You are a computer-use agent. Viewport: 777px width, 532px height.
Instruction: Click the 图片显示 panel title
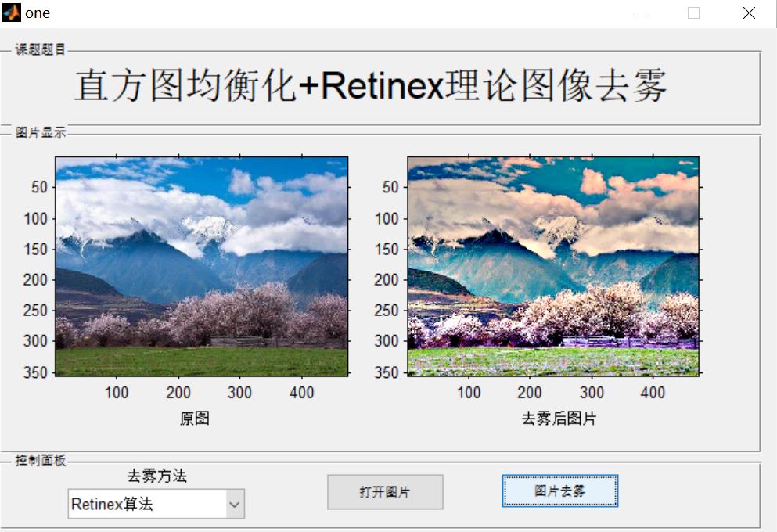(40, 132)
